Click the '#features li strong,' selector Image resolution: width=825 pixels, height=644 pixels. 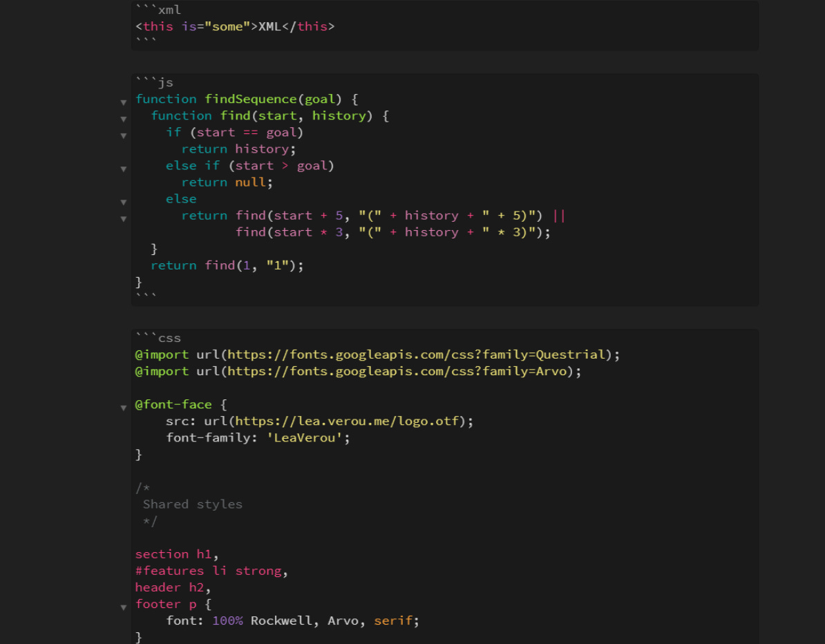click(211, 571)
